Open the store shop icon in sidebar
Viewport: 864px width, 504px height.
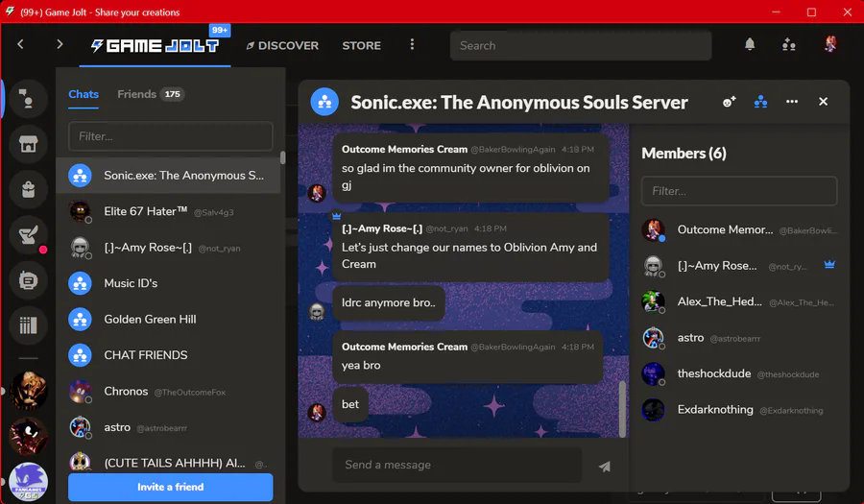pyautogui.click(x=28, y=144)
